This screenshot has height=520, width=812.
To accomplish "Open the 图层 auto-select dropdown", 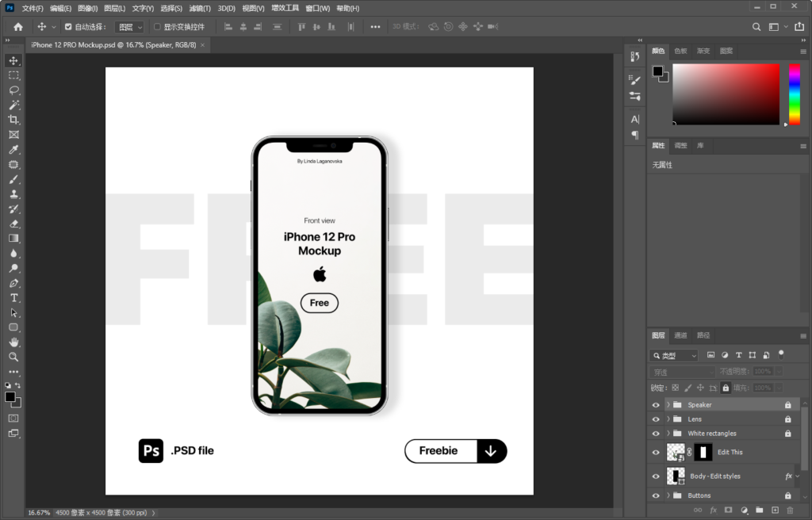I will click(129, 27).
